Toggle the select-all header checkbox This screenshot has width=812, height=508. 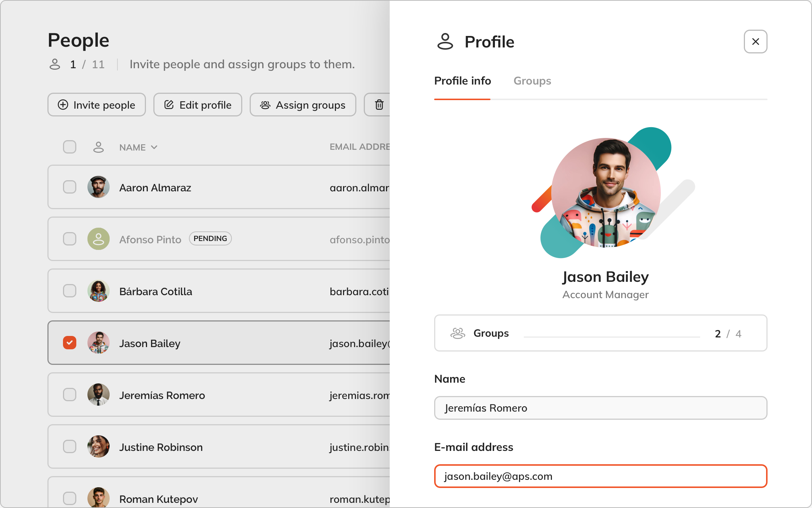click(x=70, y=147)
